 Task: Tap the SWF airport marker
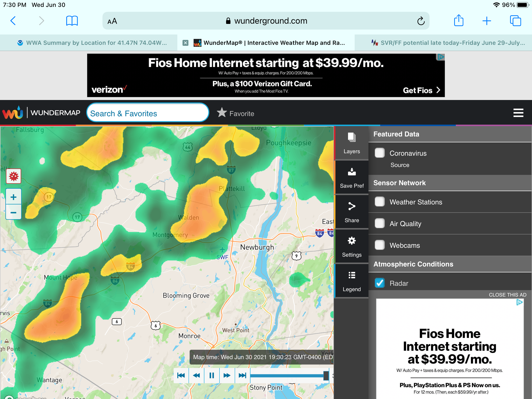click(x=222, y=254)
